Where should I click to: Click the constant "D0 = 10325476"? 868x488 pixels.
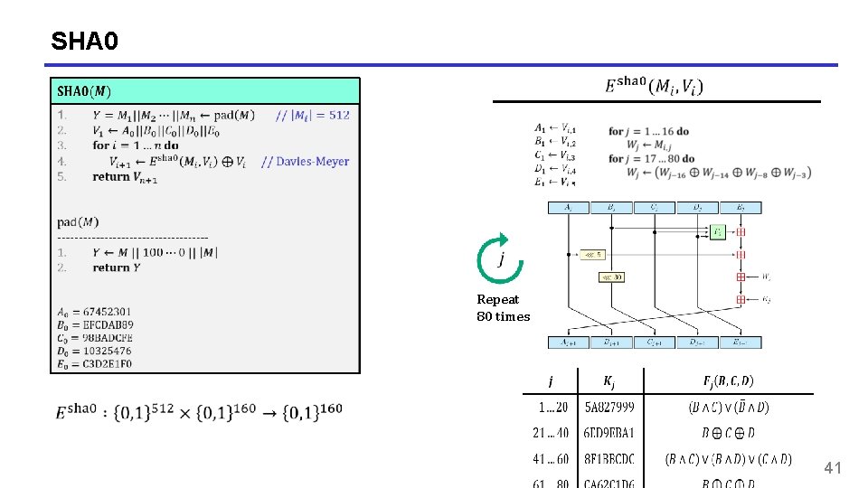[x=94, y=351]
